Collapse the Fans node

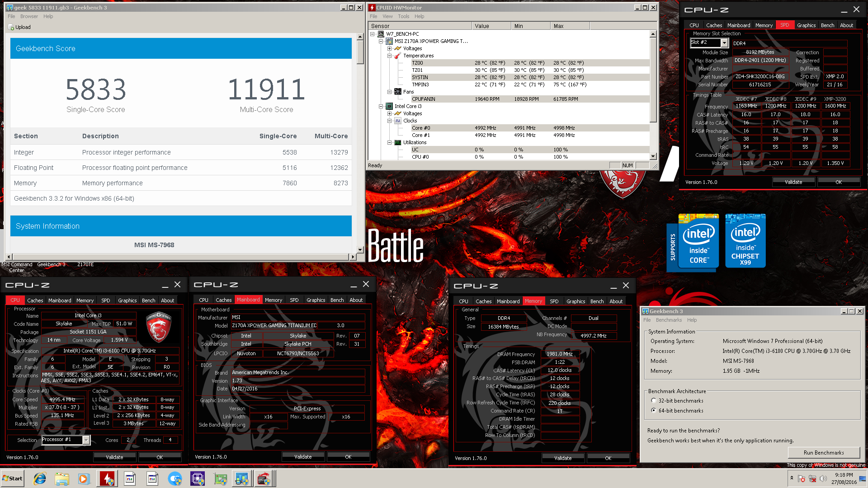pos(389,92)
